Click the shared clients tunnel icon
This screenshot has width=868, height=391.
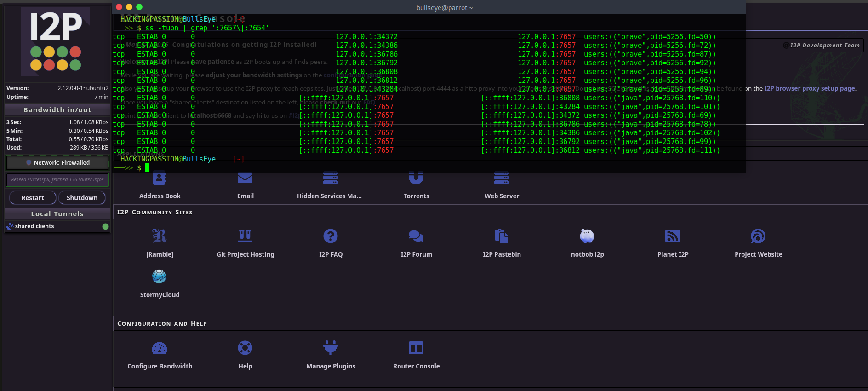[10, 226]
